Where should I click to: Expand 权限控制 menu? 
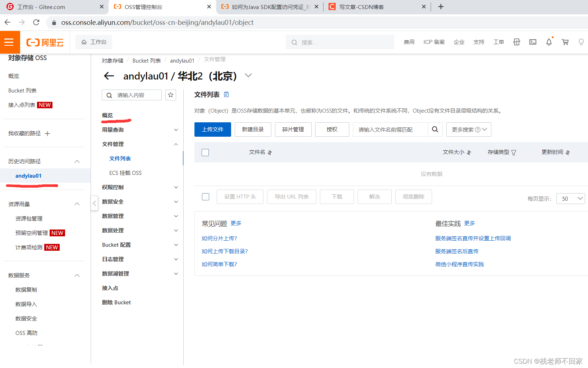coord(176,187)
